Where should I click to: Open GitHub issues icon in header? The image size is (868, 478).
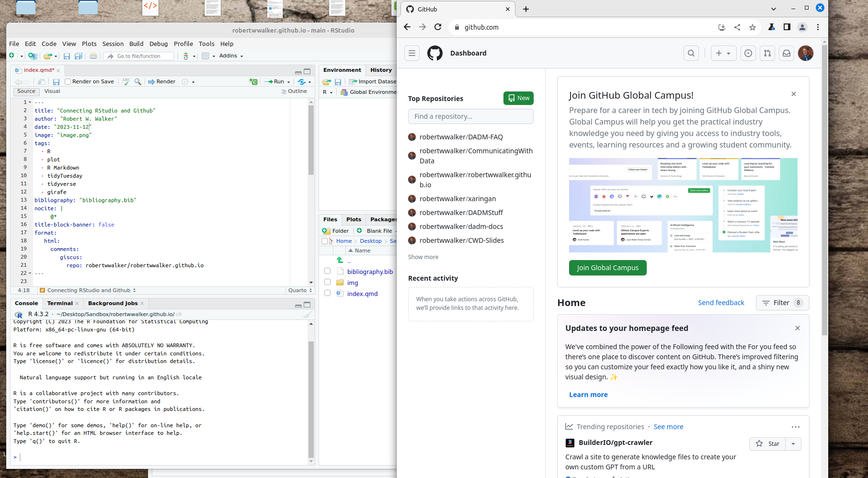[x=748, y=53]
